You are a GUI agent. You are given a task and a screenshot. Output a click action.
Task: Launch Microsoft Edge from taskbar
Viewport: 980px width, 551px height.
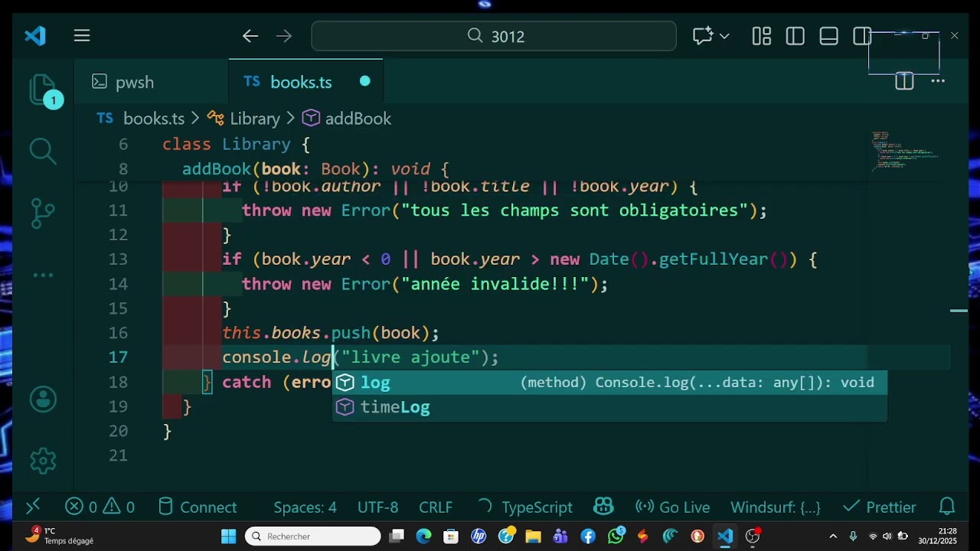[423, 536]
